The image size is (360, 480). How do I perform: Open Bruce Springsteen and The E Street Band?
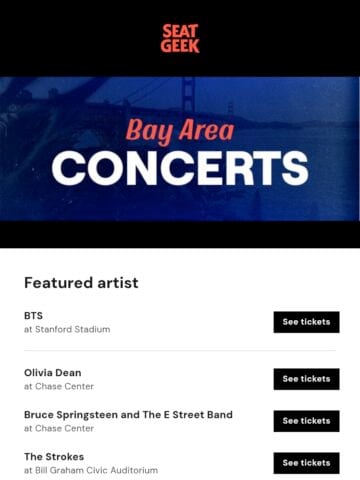tap(128, 415)
